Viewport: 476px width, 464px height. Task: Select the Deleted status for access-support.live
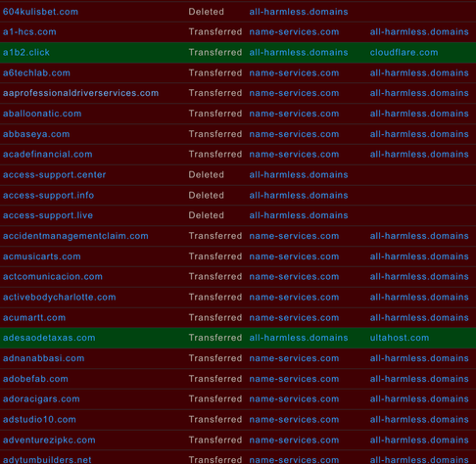click(x=206, y=215)
